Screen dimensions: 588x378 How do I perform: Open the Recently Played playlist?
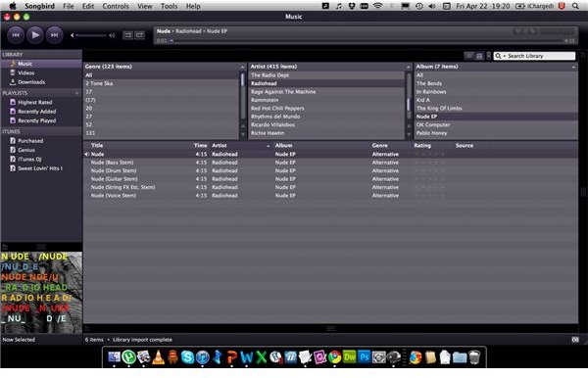41,120
